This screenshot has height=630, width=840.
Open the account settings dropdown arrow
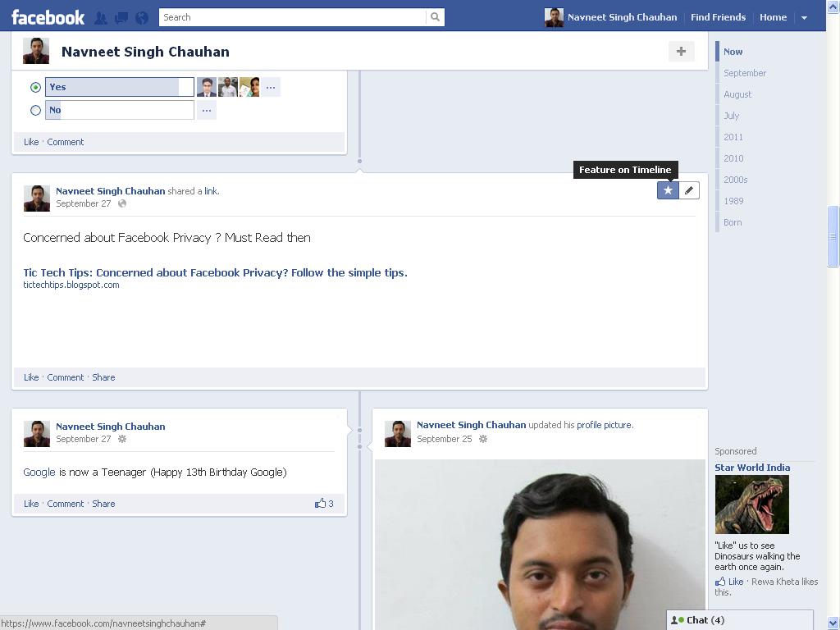point(804,16)
